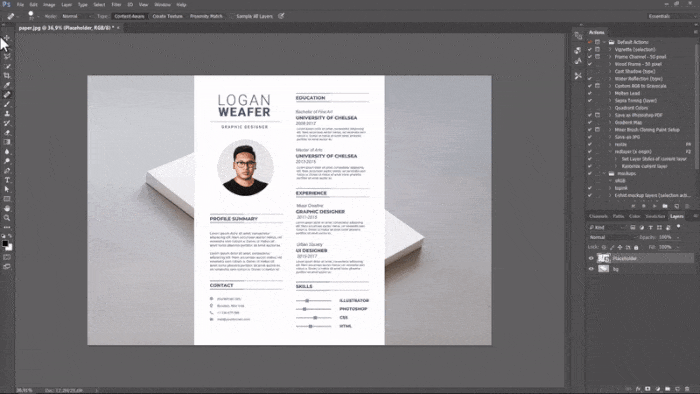The height and width of the screenshot is (394, 700).
Task: Toggle check mark for Gradient Map action
Action: pyautogui.click(x=590, y=122)
